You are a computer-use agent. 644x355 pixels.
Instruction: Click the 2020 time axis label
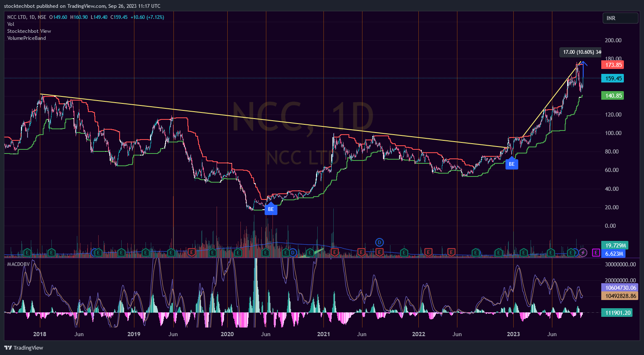click(227, 334)
